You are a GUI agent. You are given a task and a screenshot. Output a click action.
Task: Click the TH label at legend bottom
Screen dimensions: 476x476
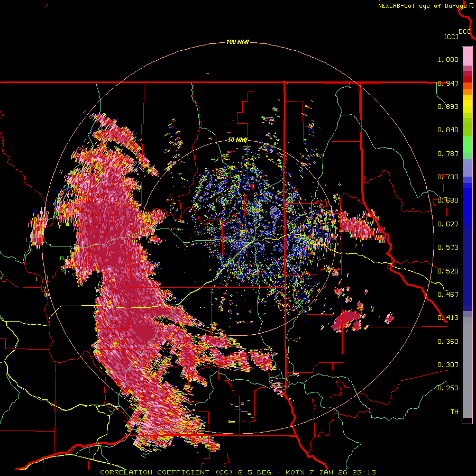tap(454, 412)
